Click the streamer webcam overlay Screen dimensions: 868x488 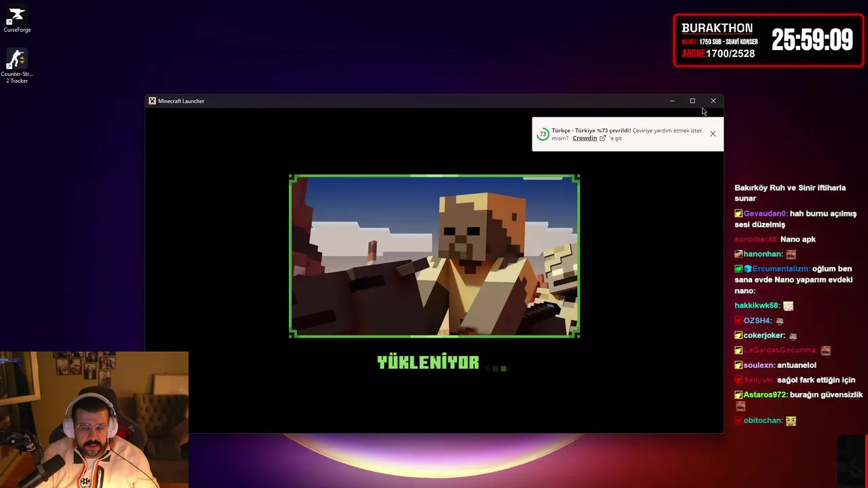pyautogui.click(x=94, y=420)
